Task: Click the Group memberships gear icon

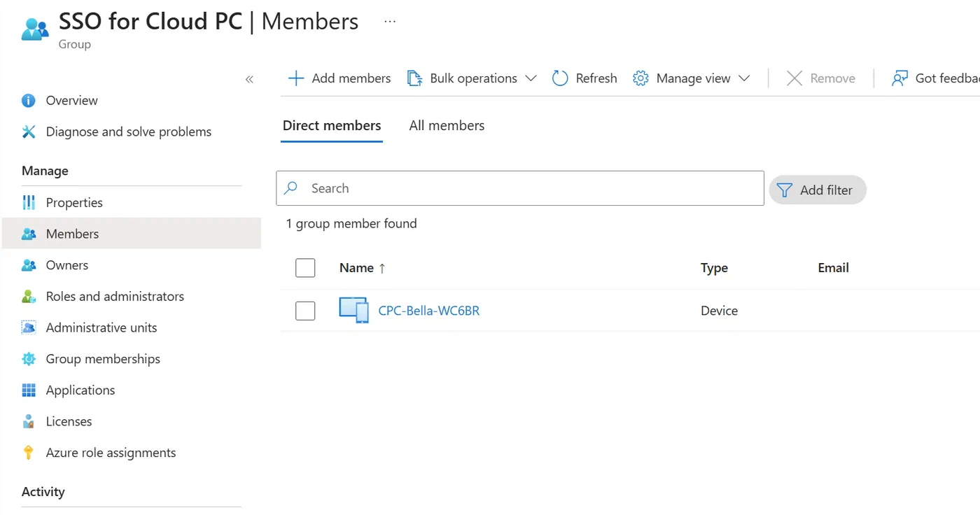Action: [x=29, y=359]
